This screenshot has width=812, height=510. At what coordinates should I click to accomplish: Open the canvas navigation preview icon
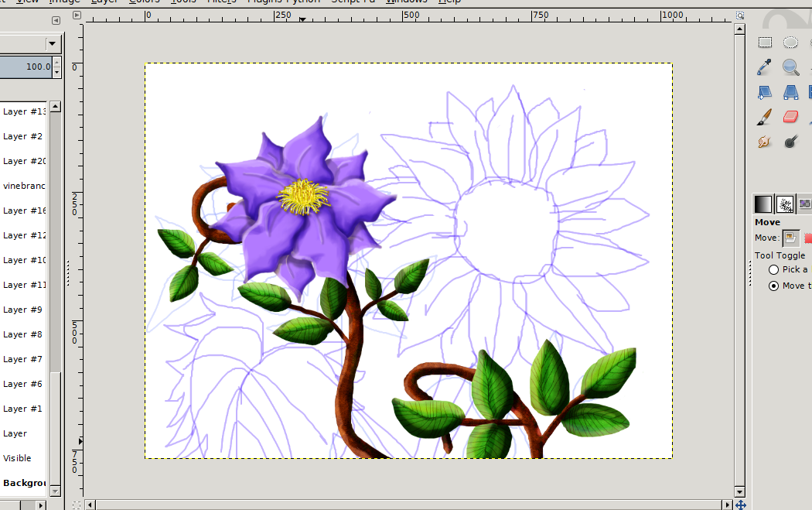[740, 505]
